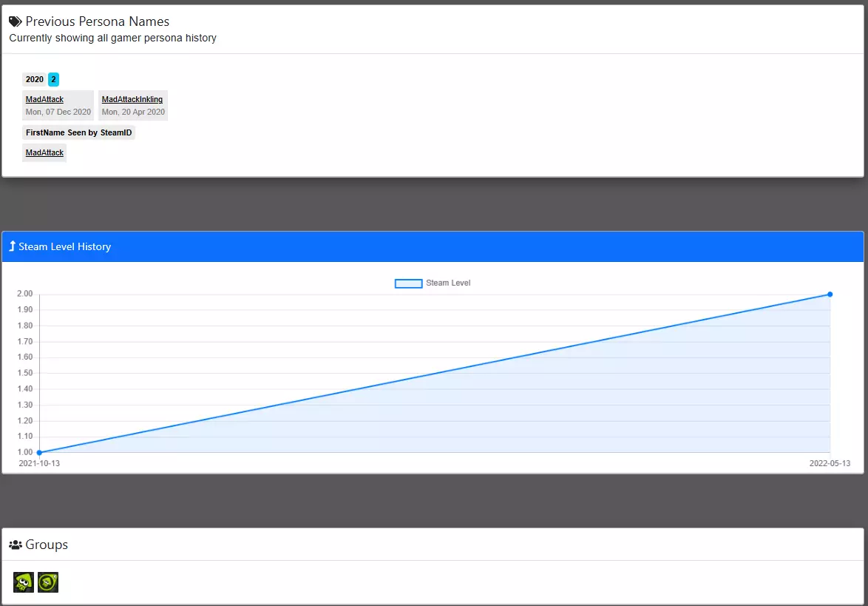Select the chart data point at level 2.00
This screenshot has height=606, width=868.
pyautogui.click(x=830, y=294)
